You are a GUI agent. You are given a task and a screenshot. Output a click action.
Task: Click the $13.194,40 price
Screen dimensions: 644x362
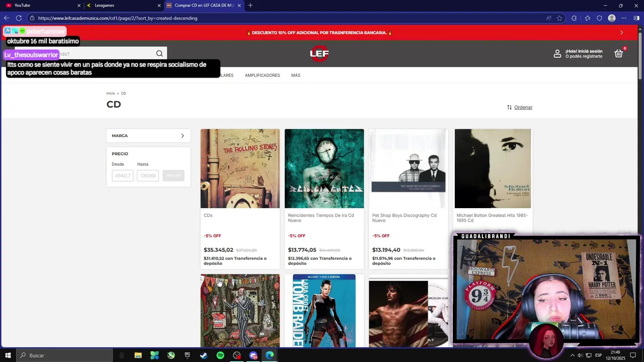386,250
